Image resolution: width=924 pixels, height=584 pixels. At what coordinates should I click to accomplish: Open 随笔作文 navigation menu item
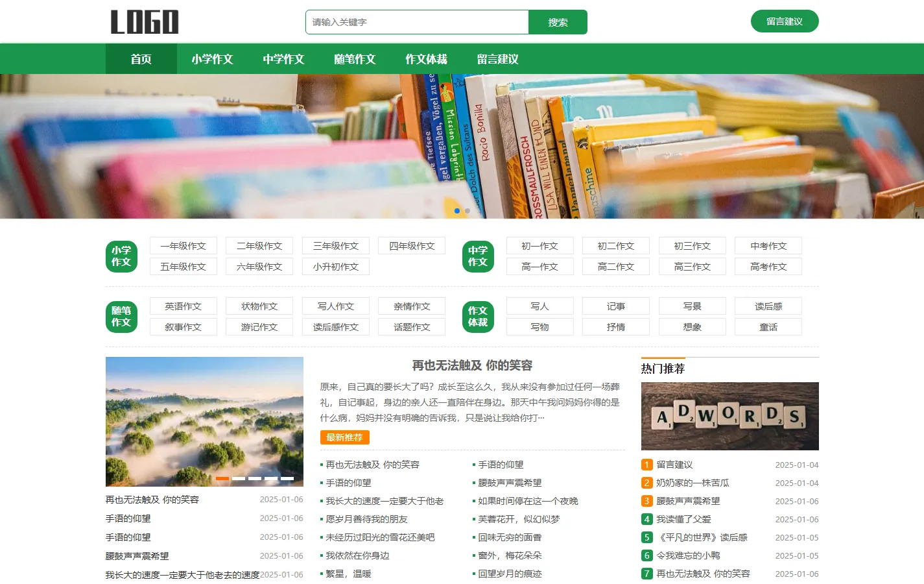pos(355,59)
